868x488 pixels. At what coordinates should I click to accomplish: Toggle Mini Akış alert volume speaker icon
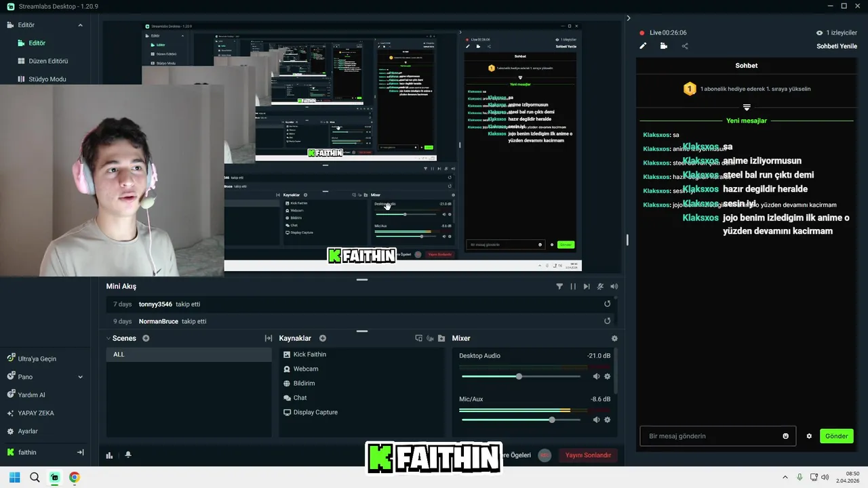(x=614, y=287)
